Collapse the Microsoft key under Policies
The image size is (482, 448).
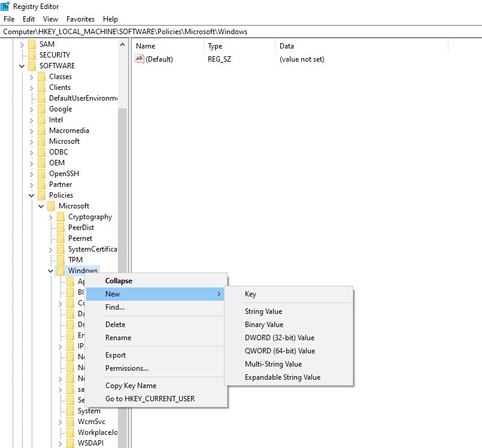point(41,206)
